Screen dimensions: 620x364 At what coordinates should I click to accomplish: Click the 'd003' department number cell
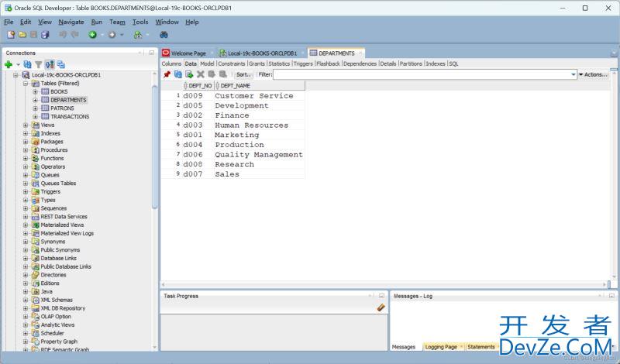point(198,125)
